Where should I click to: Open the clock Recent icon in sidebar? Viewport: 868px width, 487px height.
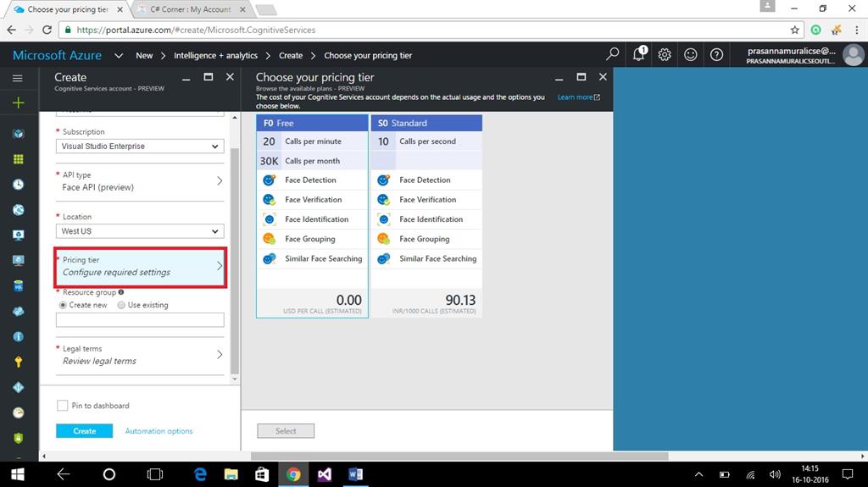19,185
